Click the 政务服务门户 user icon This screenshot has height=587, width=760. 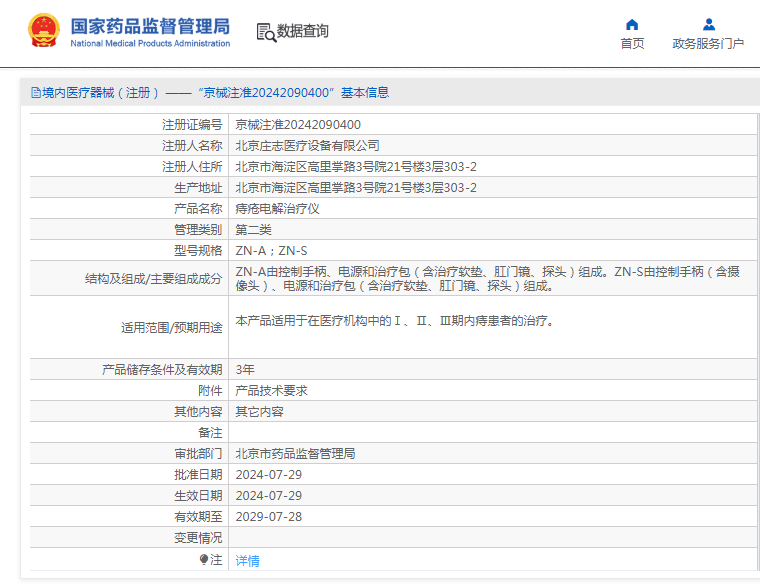pyautogui.click(x=709, y=24)
